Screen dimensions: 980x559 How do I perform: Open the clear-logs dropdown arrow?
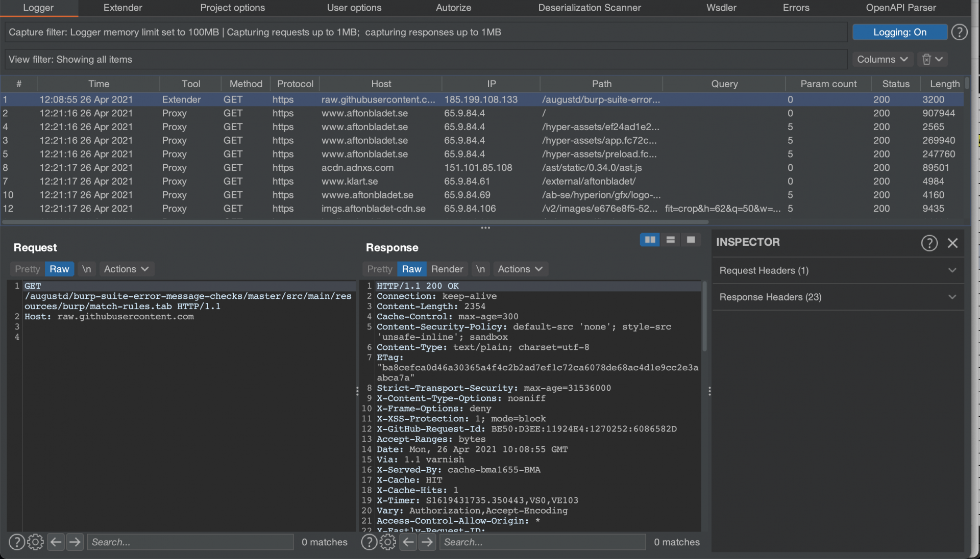pyautogui.click(x=939, y=59)
